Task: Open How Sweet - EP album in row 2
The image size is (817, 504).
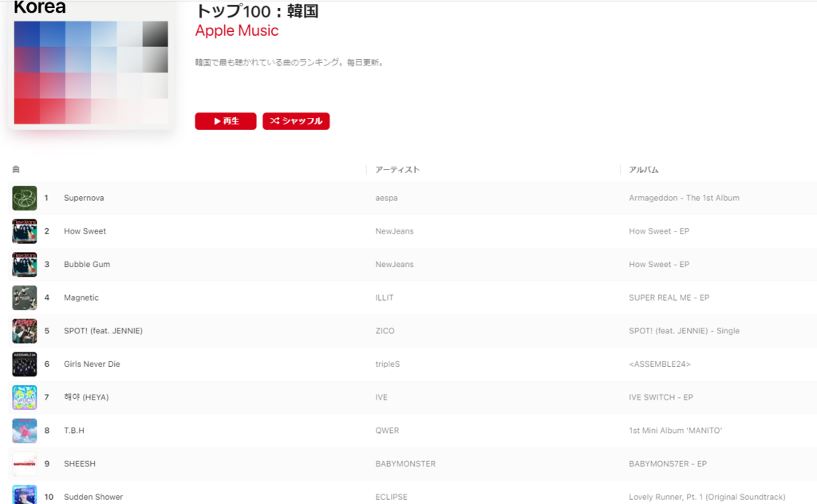Action: pyautogui.click(x=659, y=231)
